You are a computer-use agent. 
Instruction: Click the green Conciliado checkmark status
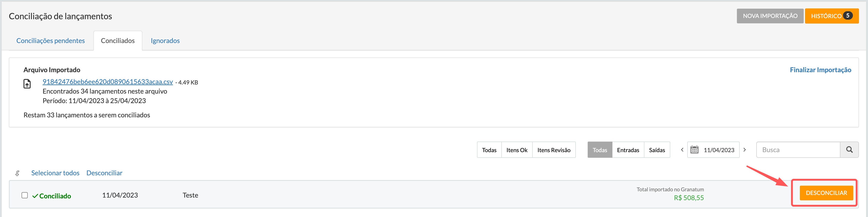click(x=52, y=196)
